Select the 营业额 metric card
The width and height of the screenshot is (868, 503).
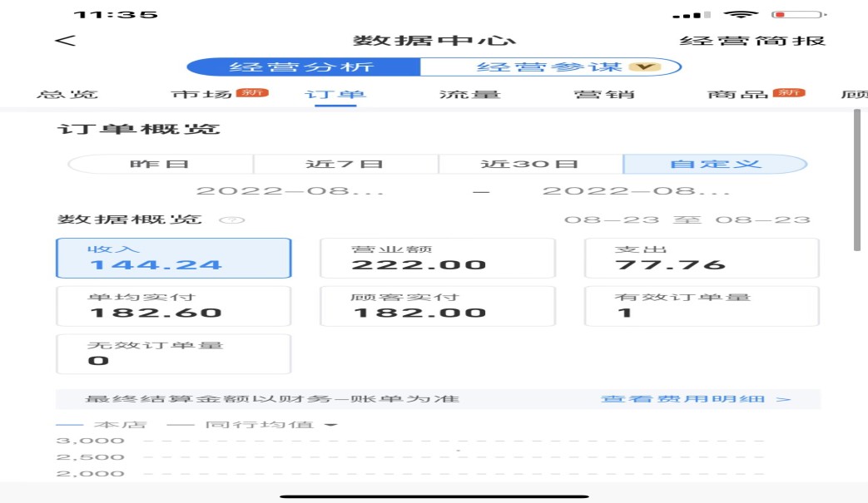438,258
